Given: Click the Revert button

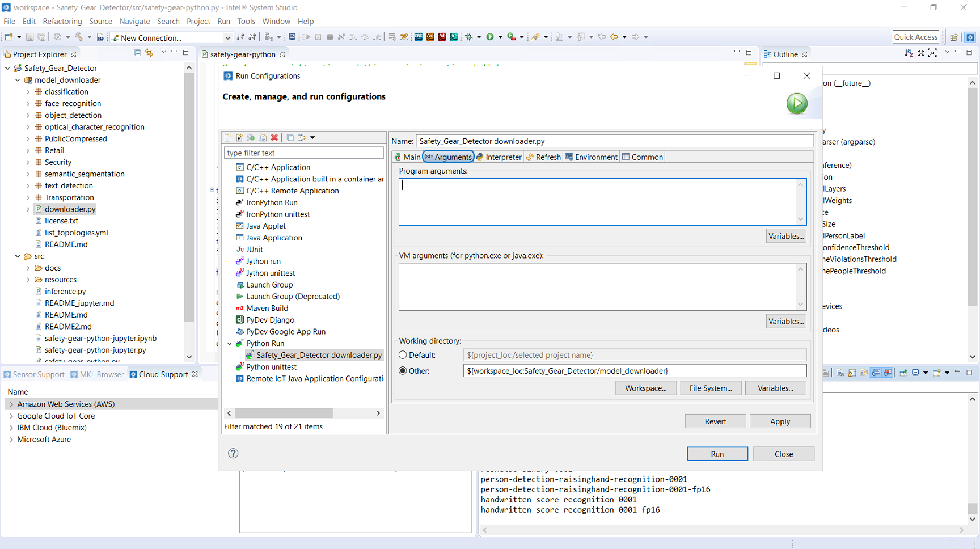Looking at the screenshot, I should [x=715, y=421].
